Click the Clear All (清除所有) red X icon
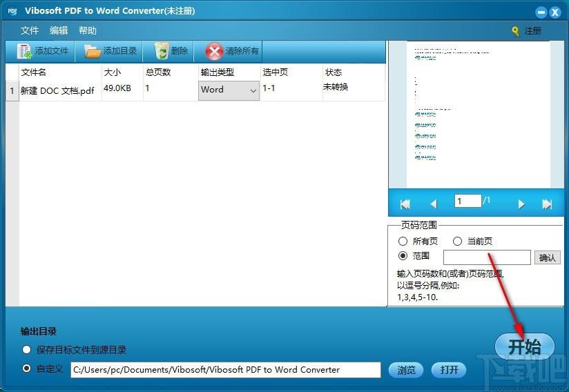 coord(214,52)
